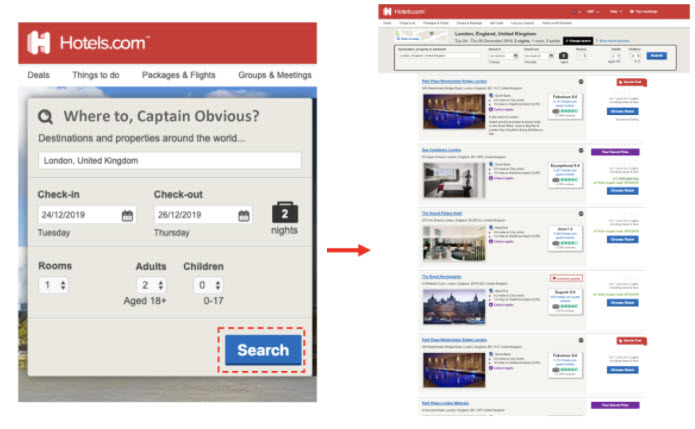
Task: Open the Help dropdown on results page
Action: (616, 12)
